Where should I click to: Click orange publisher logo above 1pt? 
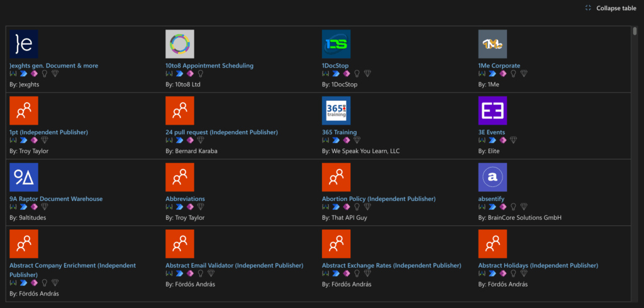point(24,111)
